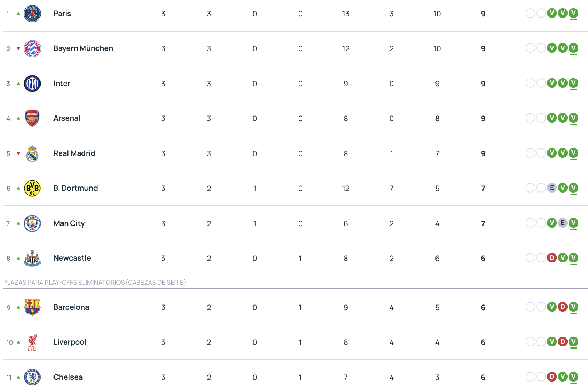This screenshot has width=588, height=388.
Task: Open the Real Madrid team link
Action: [x=74, y=153]
